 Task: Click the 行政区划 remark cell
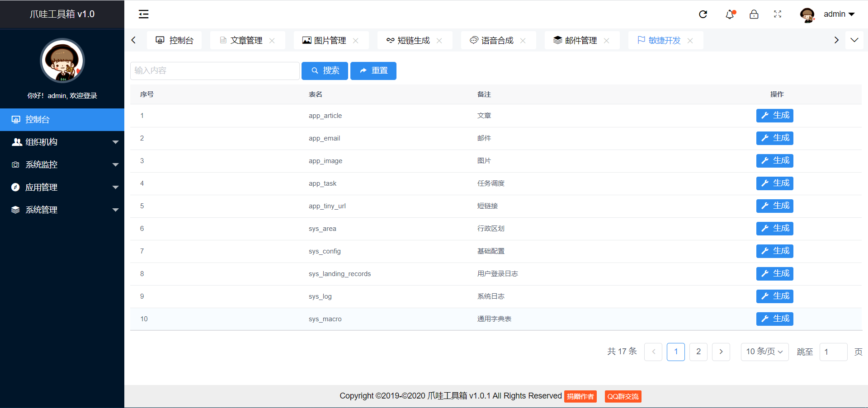coord(491,229)
